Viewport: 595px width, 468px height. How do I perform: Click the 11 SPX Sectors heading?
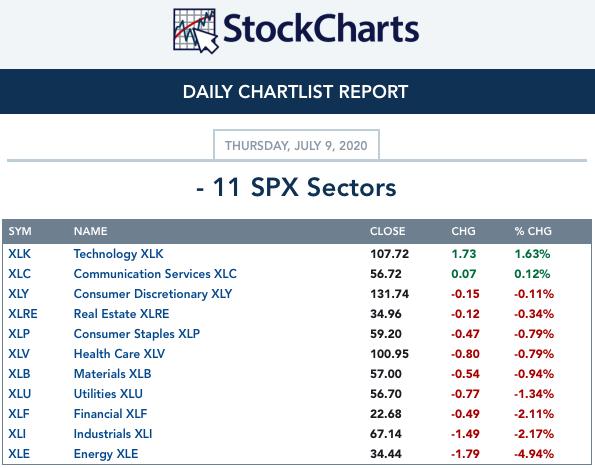[x=296, y=188]
